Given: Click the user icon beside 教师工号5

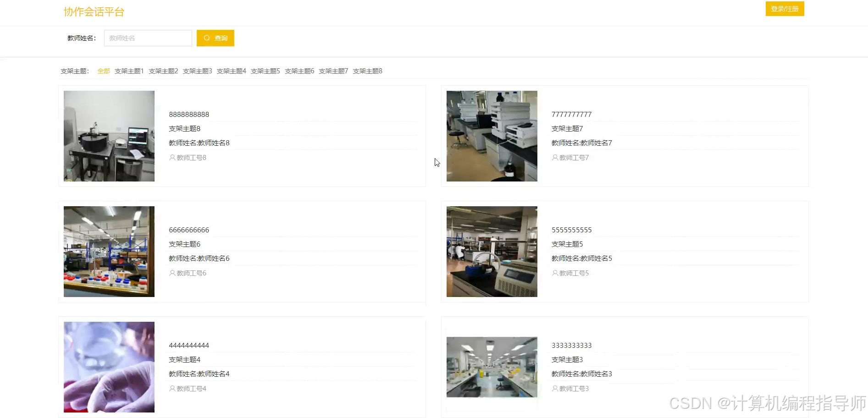Looking at the screenshot, I should [555, 273].
